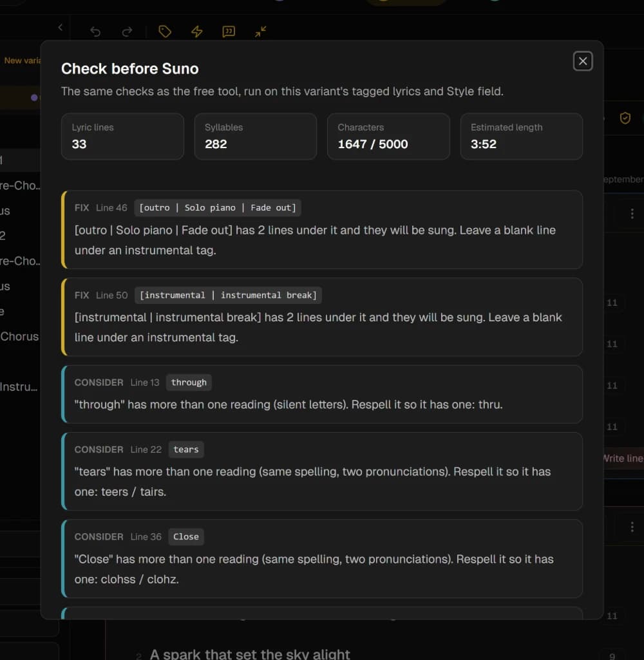Select the CONSIDER Line 13 through suggestion text
Screen dimensions: 644x660
(x=289, y=404)
